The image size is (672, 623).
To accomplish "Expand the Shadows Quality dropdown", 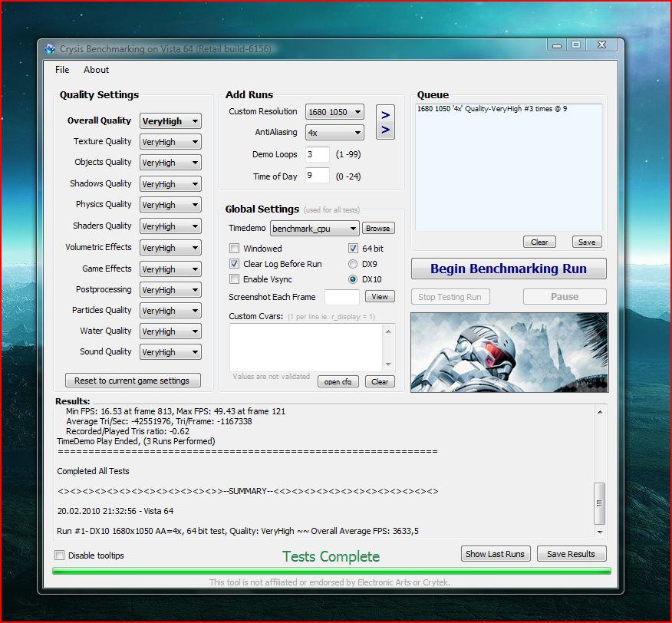I will [170, 184].
